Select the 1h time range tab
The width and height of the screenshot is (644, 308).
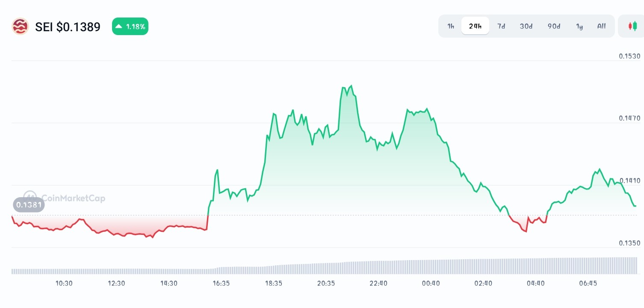451,26
